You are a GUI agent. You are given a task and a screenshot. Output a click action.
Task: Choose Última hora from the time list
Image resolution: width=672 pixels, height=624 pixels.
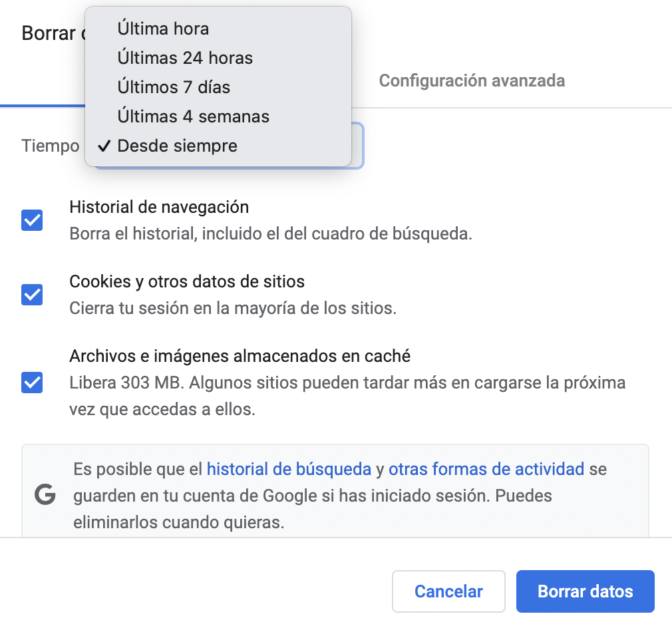pos(163,29)
